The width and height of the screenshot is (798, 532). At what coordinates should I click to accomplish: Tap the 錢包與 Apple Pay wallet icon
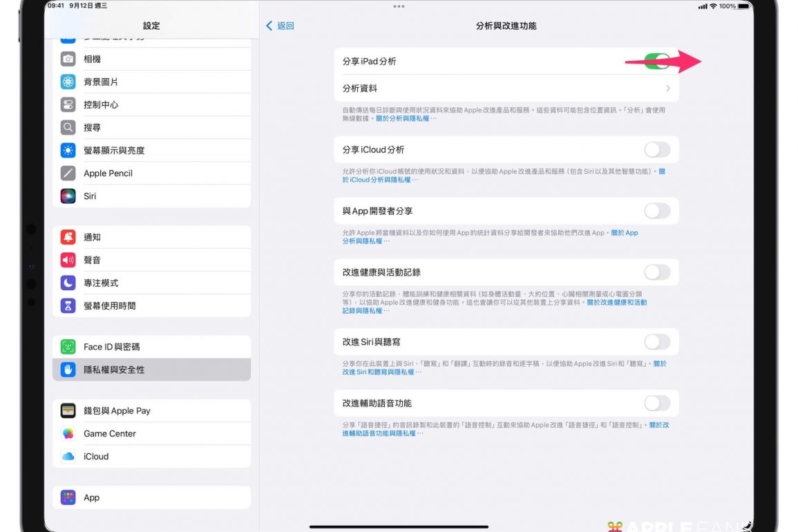coord(68,410)
